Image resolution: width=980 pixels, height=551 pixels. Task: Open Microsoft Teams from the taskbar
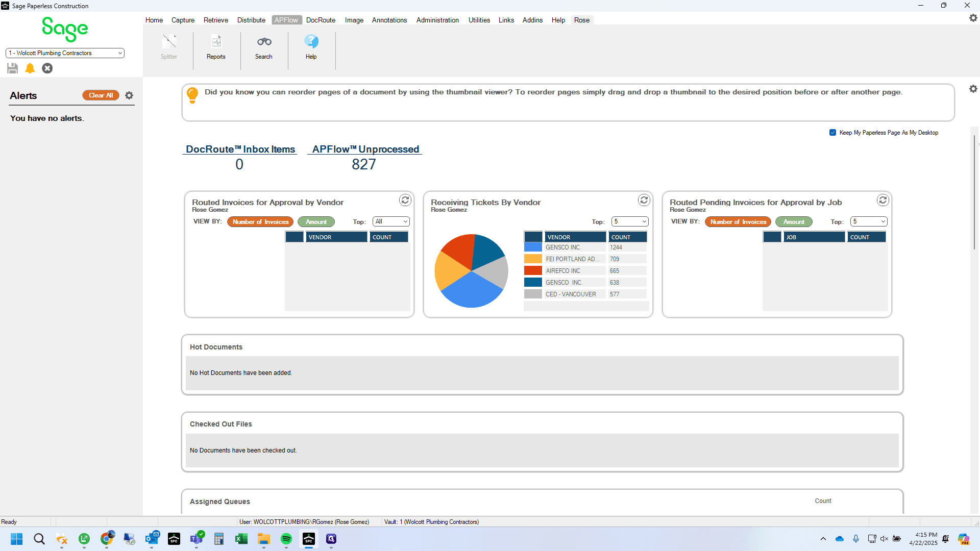197,539
